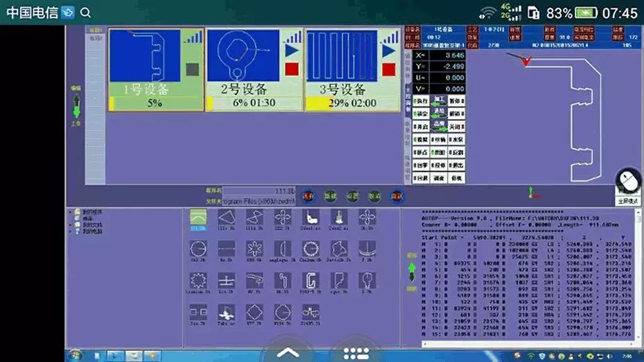Select the C-shaped profile file icon
This screenshot has width=644, height=362.
tap(310, 280)
